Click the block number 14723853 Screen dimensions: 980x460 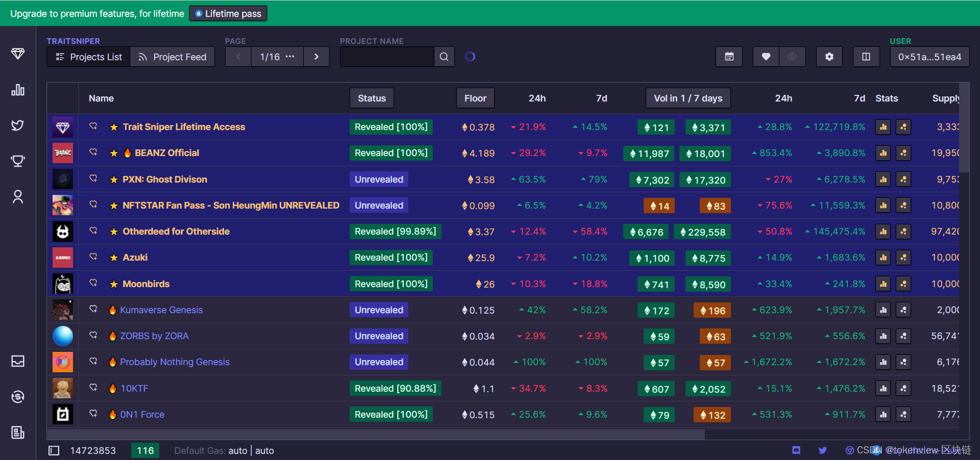pyautogui.click(x=93, y=451)
